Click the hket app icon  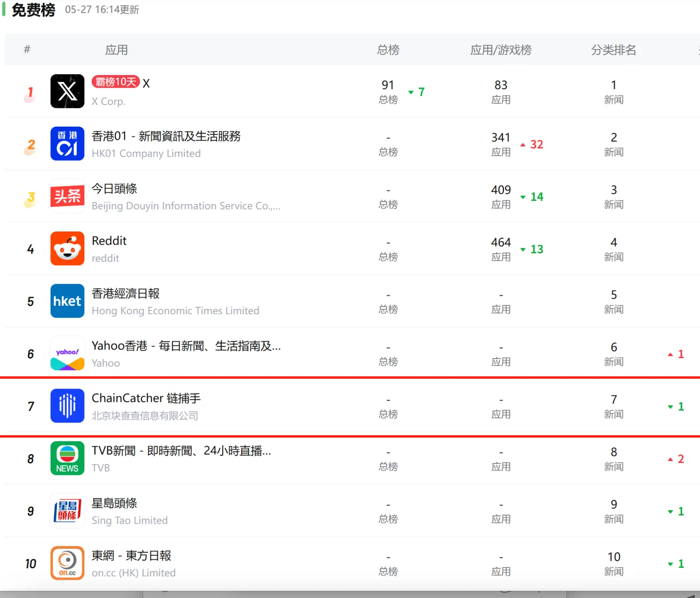coord(67,301)
